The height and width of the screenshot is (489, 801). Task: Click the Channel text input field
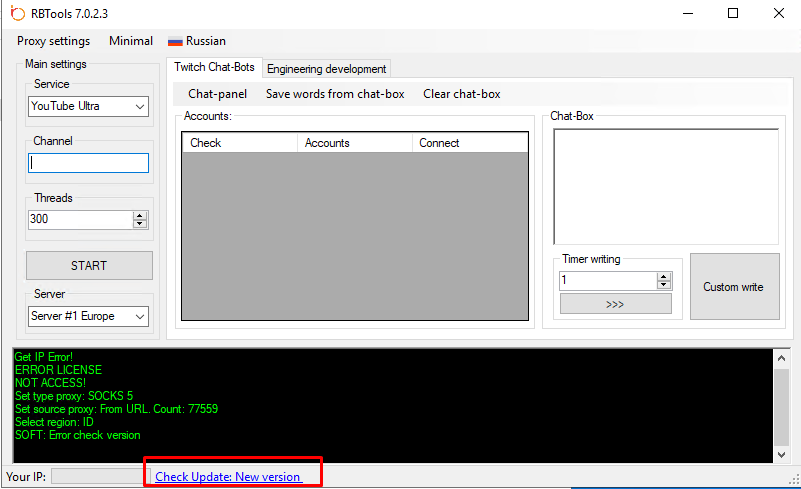pyautogui.click(x=88, y=163)
